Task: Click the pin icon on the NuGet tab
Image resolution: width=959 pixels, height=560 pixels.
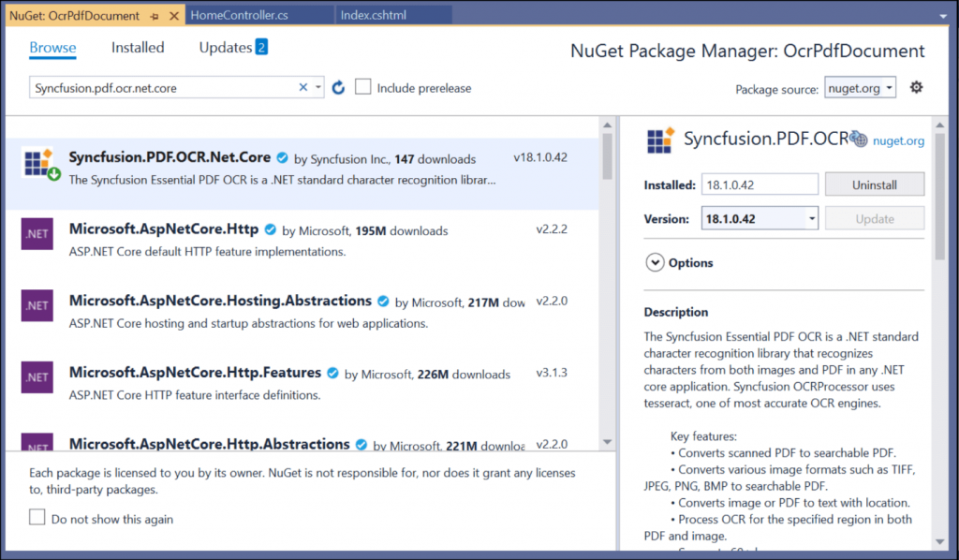Action: 155,15
